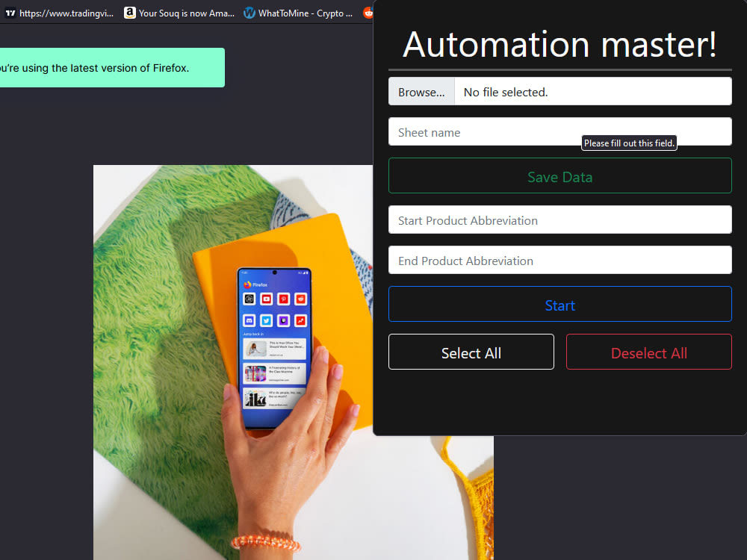Click the blue Start button

(560, 305)
